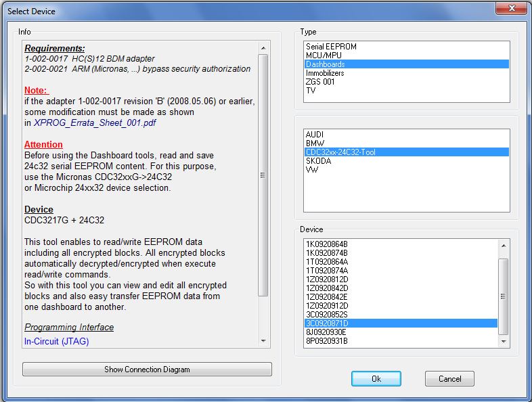This screenshot has height=402, width=532.
Task: Click Device list scroll up arrow
Action: pos(504,245)
